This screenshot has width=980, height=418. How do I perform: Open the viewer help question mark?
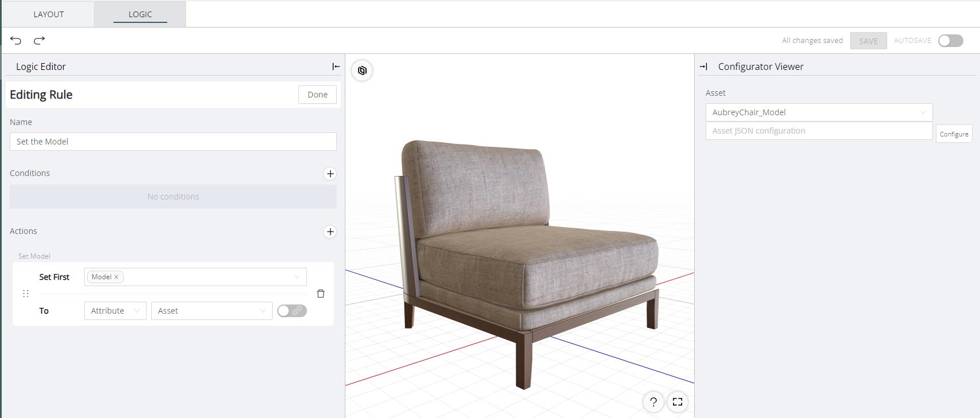point(653,402)
